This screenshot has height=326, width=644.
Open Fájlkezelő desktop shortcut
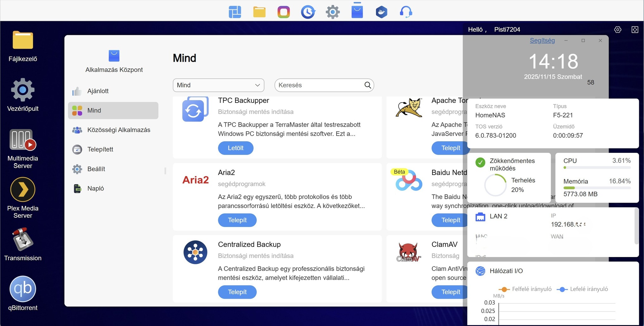pyautogui.click(x=23, y=46)
